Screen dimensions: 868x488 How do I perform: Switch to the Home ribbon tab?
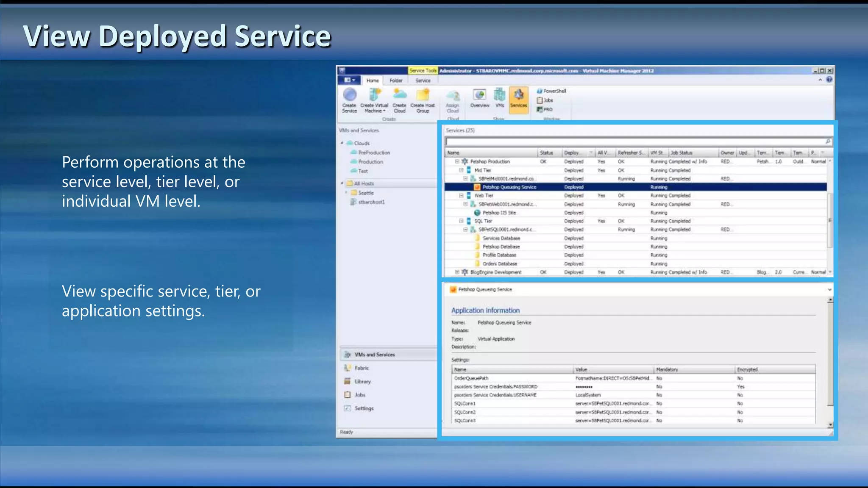point(373,80)
